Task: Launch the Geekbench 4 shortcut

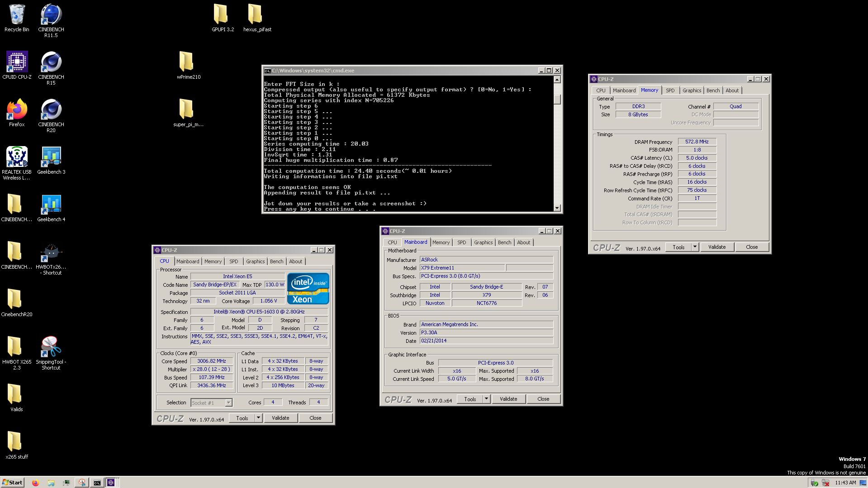Action: tap(51, 208)
